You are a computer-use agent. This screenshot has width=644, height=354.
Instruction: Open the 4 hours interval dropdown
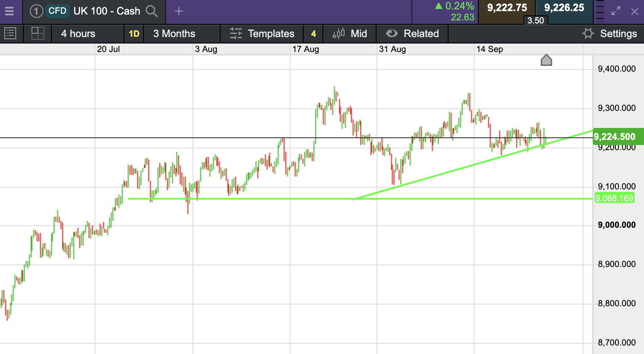coord(88,34)
